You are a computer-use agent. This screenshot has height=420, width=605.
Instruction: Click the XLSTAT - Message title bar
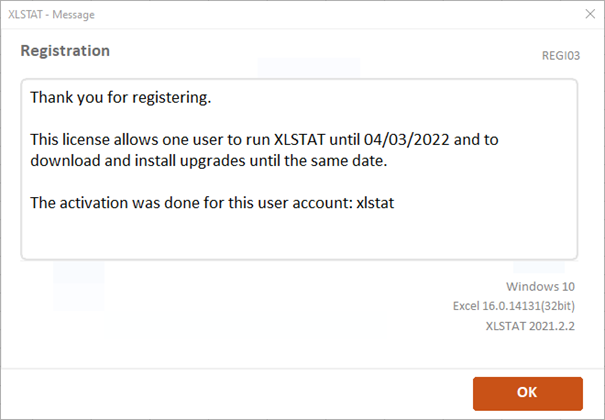pos(200,14)
